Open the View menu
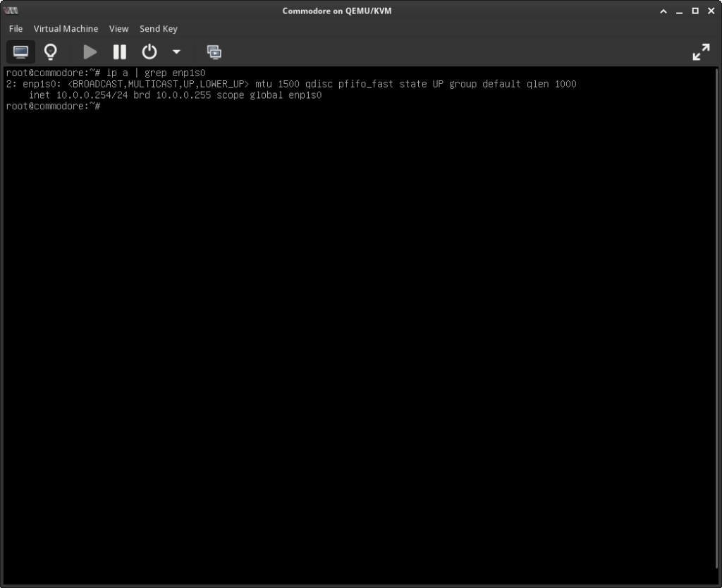This screenshot has width=722, height=588. point(118,29)
